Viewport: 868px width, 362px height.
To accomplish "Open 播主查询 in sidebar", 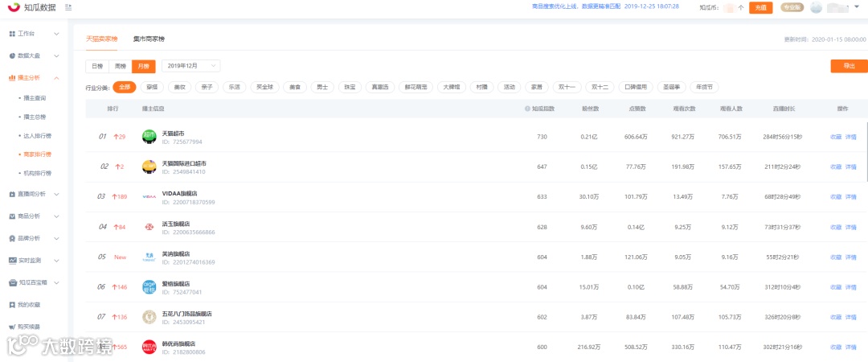I will click(x=35, y=98).
